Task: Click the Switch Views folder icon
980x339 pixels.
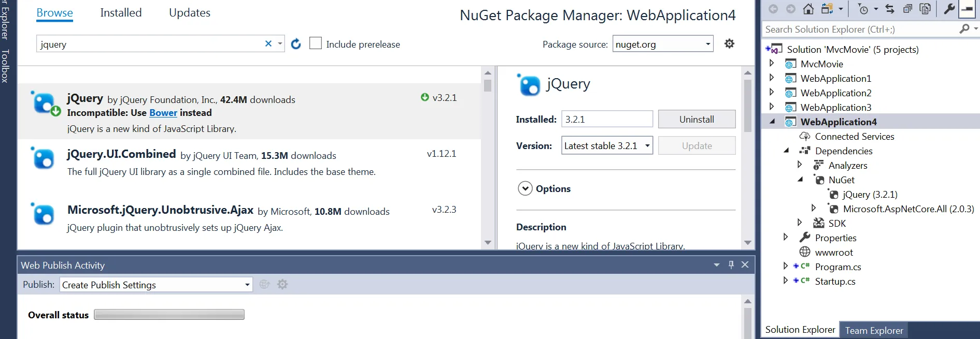Action: point(828,9)
